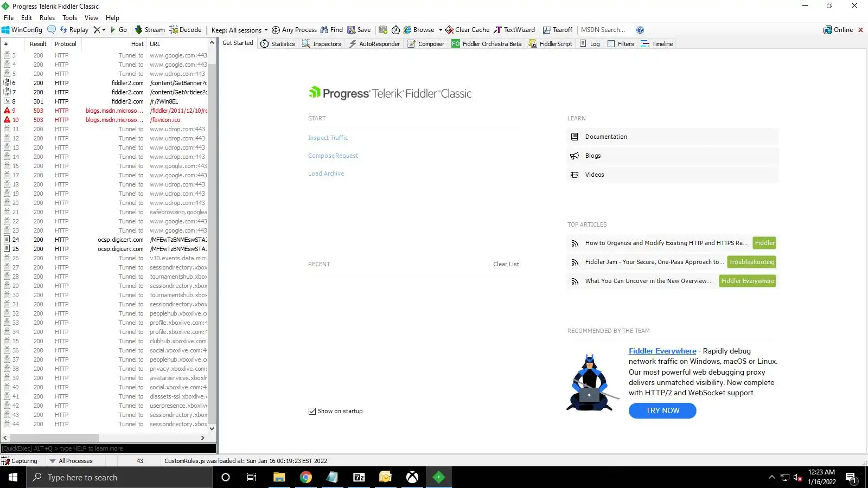Click the blue help question icon
The width and height of the screenshot is (868, 488).
coord(640,30)
